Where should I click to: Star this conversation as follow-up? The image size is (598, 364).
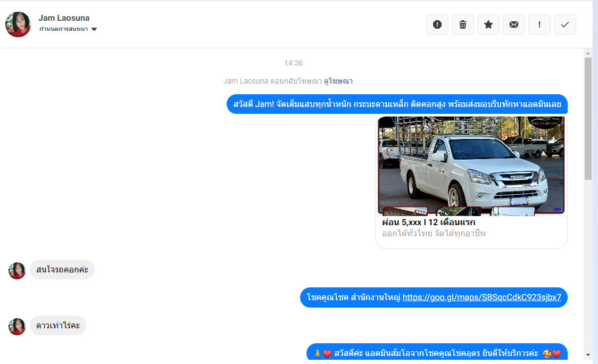(x=488, y=24)
